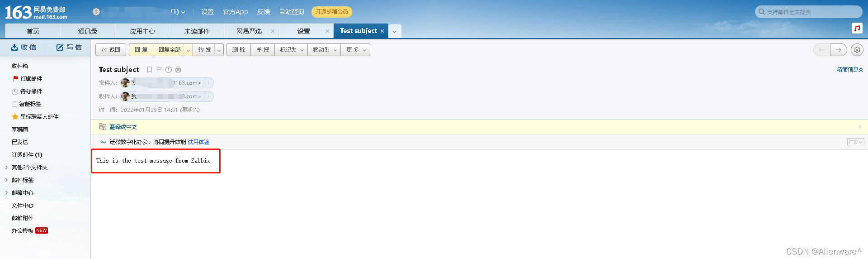This screenshot has width=868, height=259.
Task: Click 写信 to compose mail
Action: coord(69,48)
